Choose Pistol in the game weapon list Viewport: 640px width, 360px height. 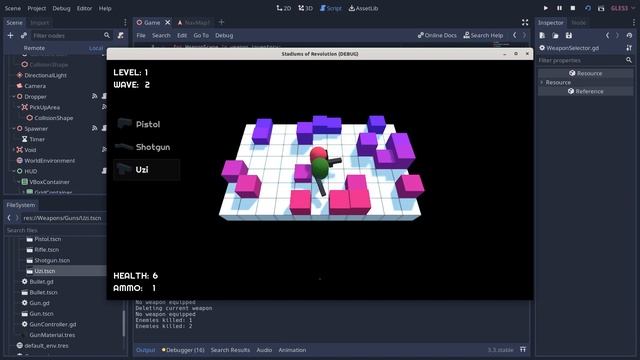pos(147,124)
